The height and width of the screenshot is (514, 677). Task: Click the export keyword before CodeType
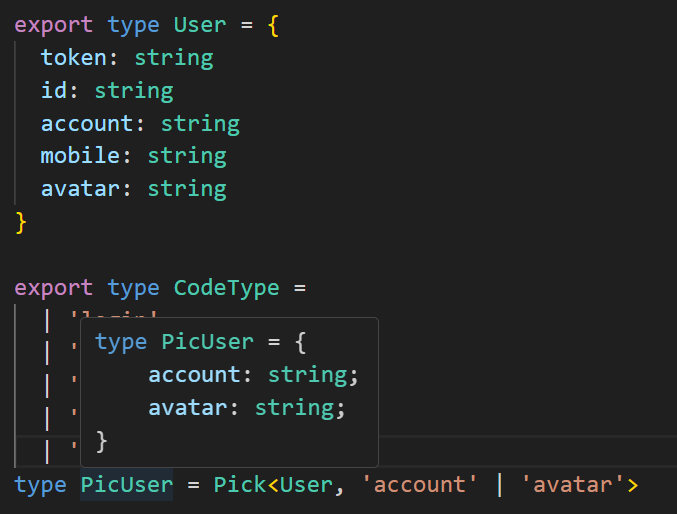54,288
